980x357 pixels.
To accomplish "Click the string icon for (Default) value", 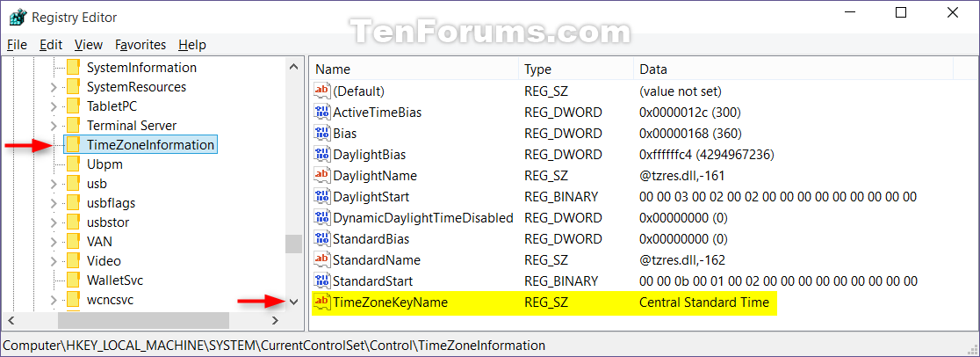I will 322,91.
